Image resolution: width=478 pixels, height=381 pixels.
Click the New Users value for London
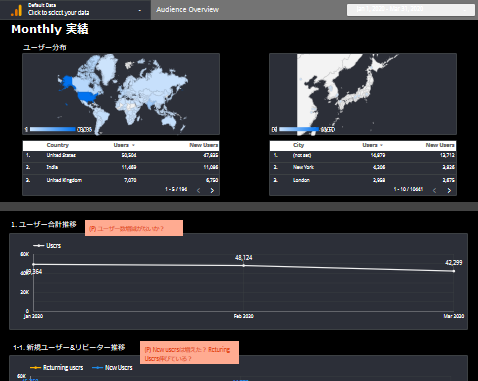[449, 180]
